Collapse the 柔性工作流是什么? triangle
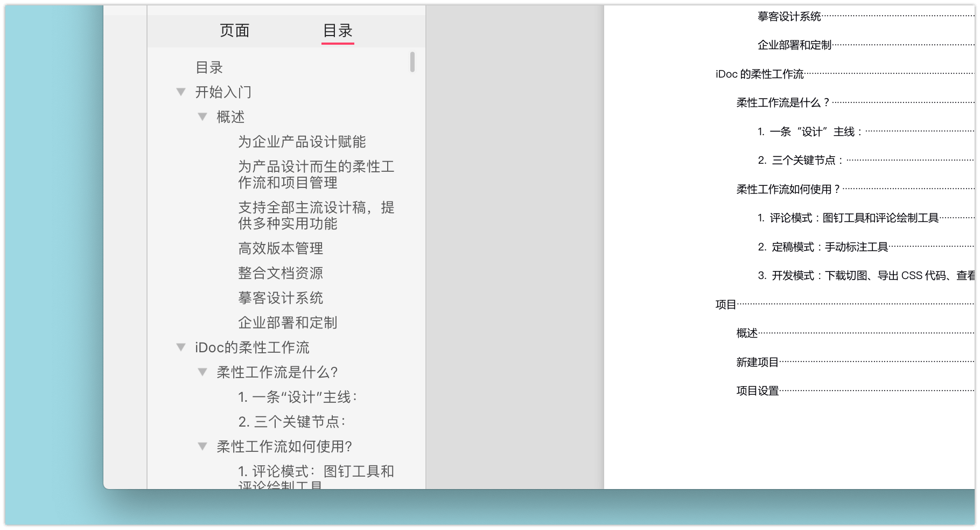 202,372
